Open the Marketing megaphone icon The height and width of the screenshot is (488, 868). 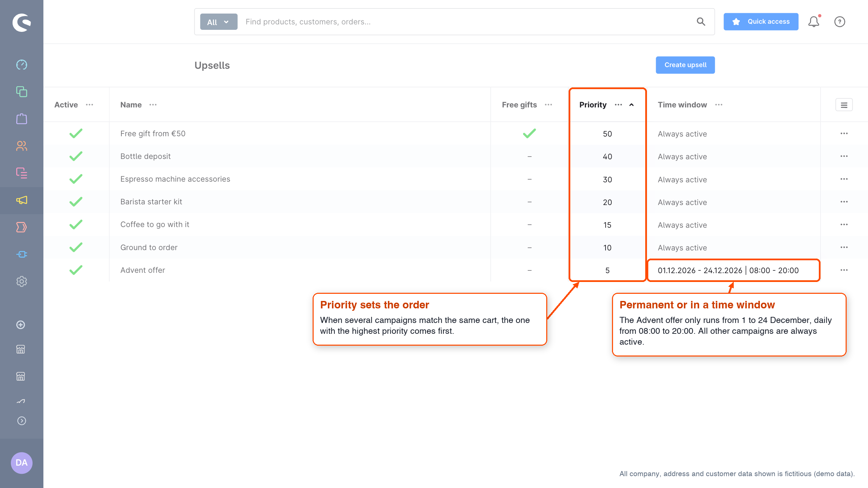22,200
